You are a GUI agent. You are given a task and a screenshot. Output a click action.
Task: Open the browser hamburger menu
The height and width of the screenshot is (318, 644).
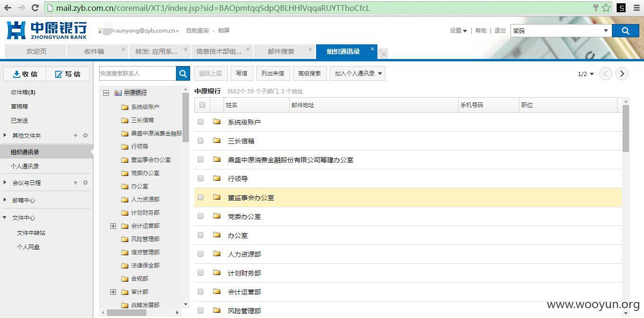[x=636, y=8]
